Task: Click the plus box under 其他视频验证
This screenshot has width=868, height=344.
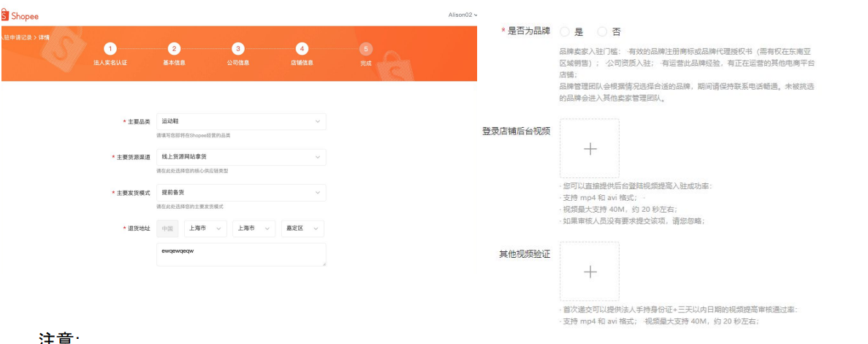Action: click(x=590, y=272)
